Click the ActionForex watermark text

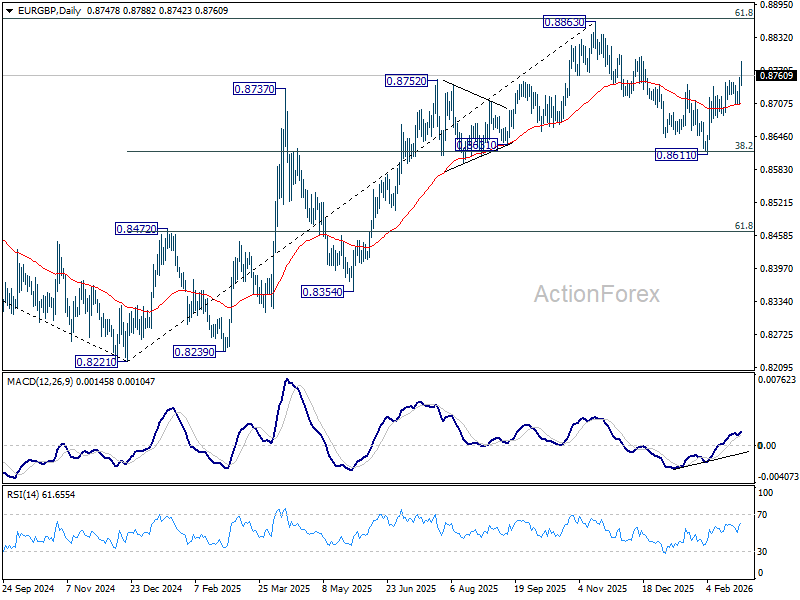(597, 294)
